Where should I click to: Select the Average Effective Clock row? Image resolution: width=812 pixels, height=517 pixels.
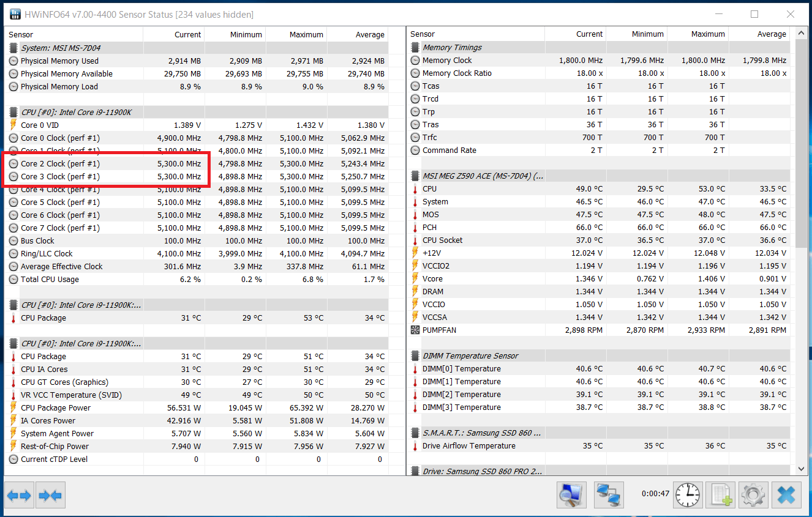(x=197, y=266)
